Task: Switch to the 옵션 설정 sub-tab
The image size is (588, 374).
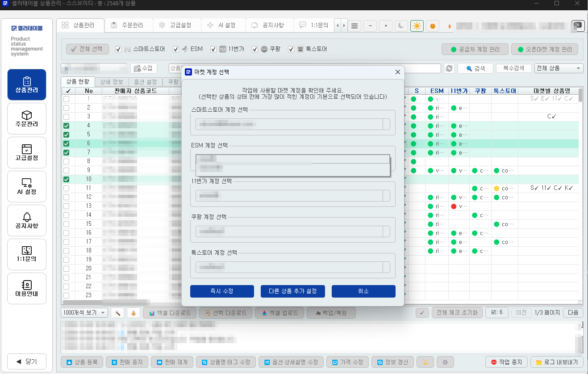Action: [145, 82]
